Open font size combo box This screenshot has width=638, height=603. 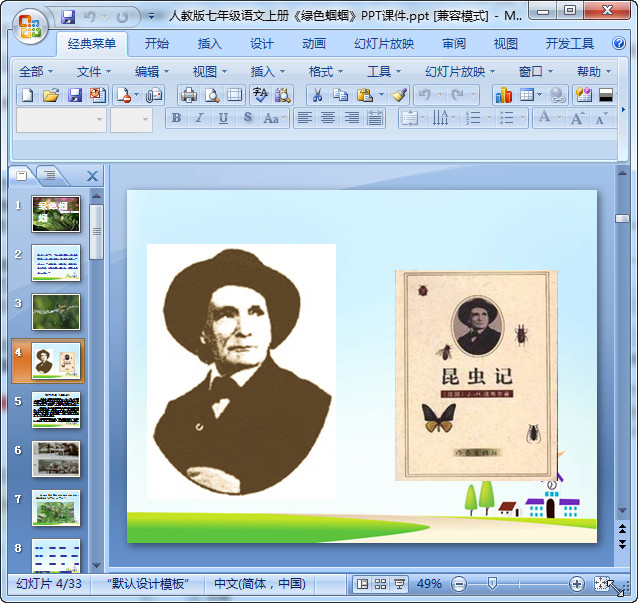click(x=131, y=119)
